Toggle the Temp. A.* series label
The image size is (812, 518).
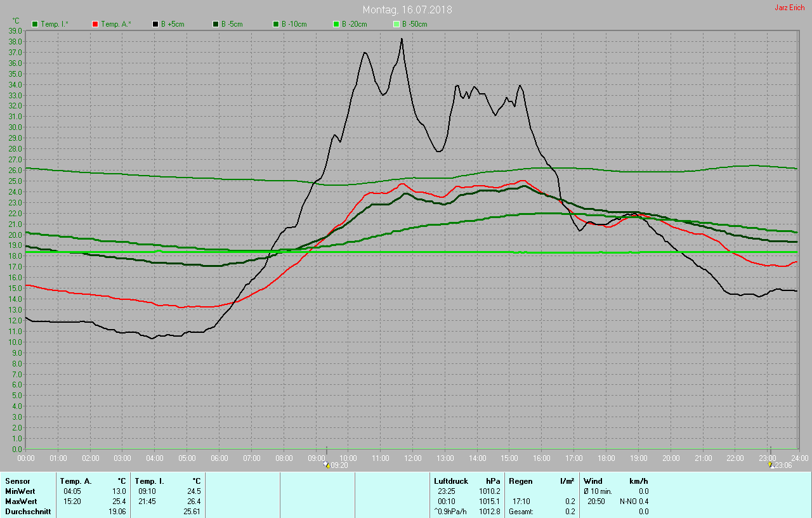point(116,24)
